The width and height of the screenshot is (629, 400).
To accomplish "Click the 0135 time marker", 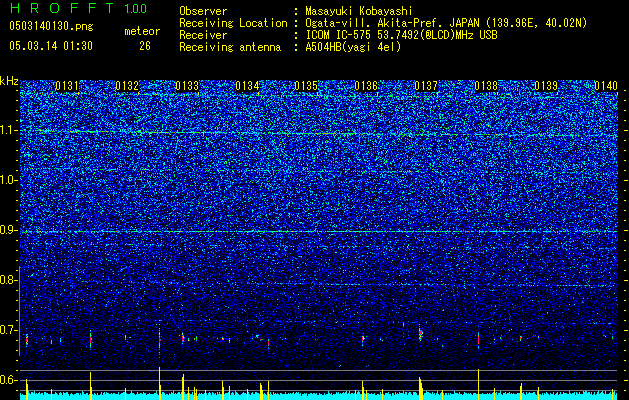I will 306,86.
